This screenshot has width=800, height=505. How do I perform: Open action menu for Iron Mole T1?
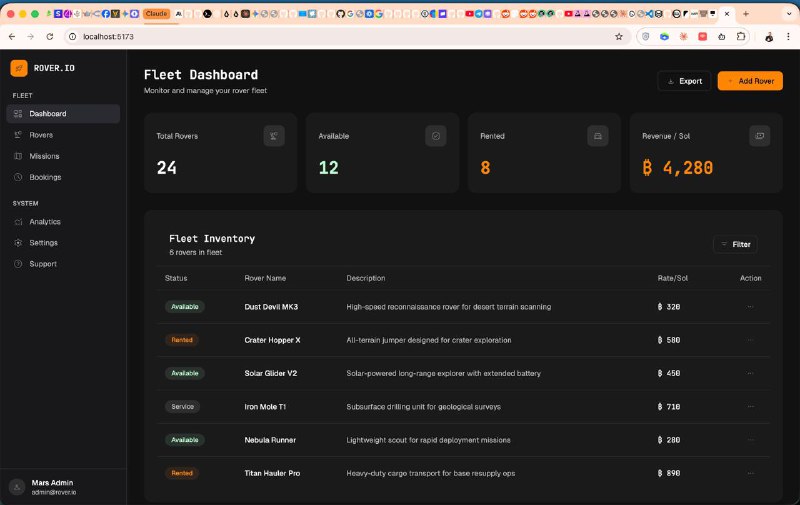coord(750,407)
